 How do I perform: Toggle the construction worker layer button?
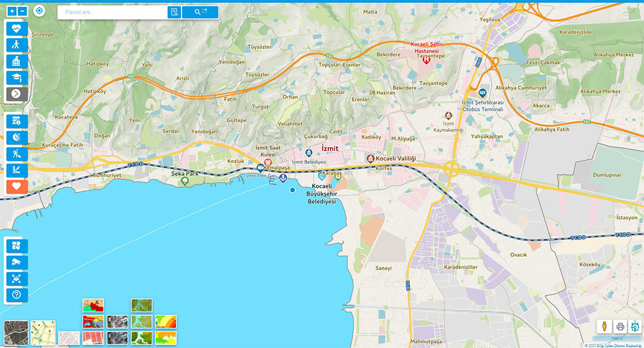[17, 154]
